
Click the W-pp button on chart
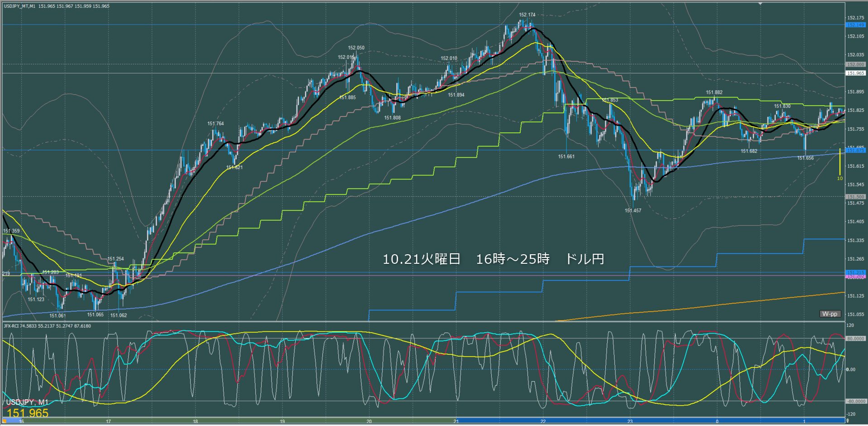pyautogui.click(x=830, y=314)
